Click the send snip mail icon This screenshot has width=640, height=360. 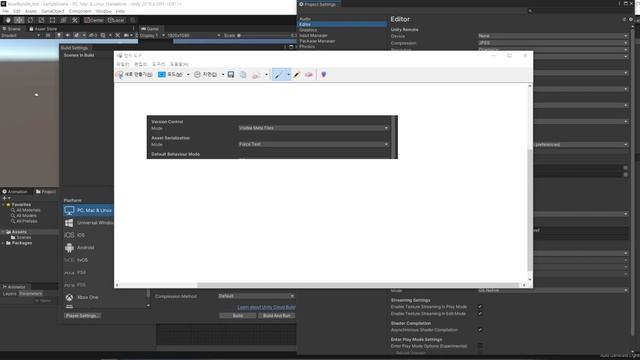[256, 74]
